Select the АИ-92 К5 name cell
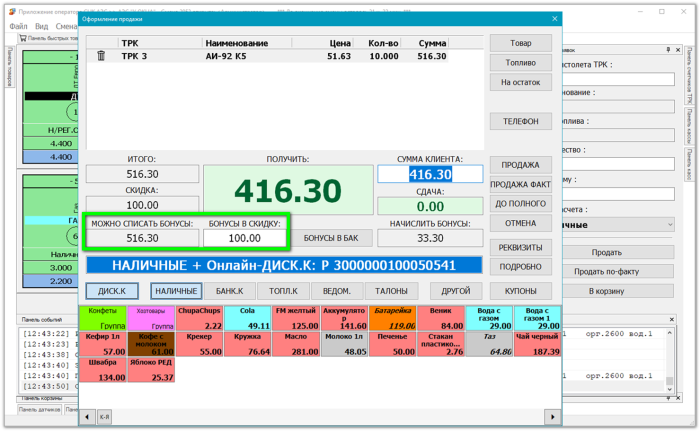Screen dimensions: 700x431 coord(226,56)
